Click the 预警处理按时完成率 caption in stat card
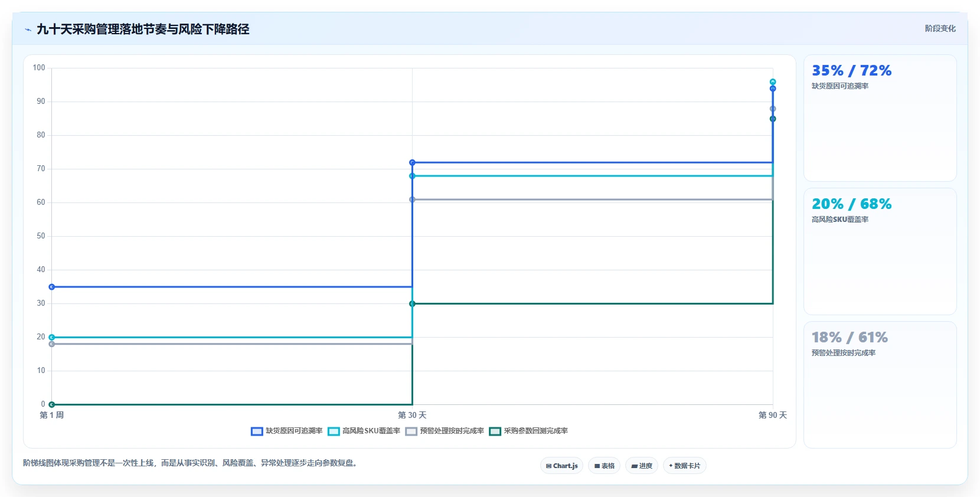This screenshot has height=497, width=980. (843, 353)
